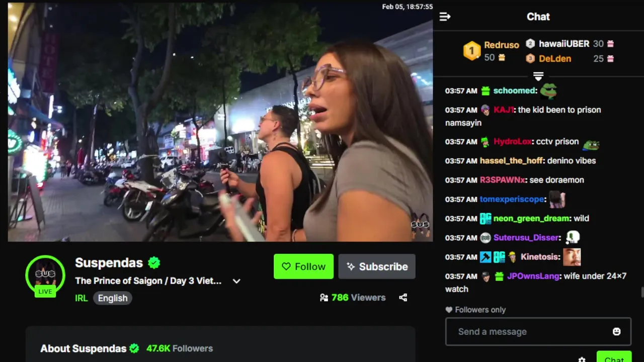Open chat settings gear icon
This screenshot has height=362, width=644.
[x=582, y=359]
